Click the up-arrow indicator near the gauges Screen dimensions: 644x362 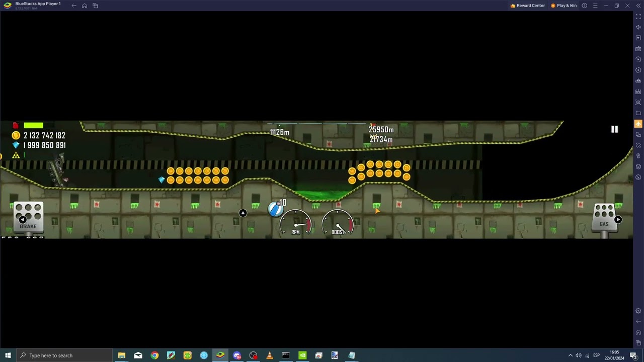point(243,213)
